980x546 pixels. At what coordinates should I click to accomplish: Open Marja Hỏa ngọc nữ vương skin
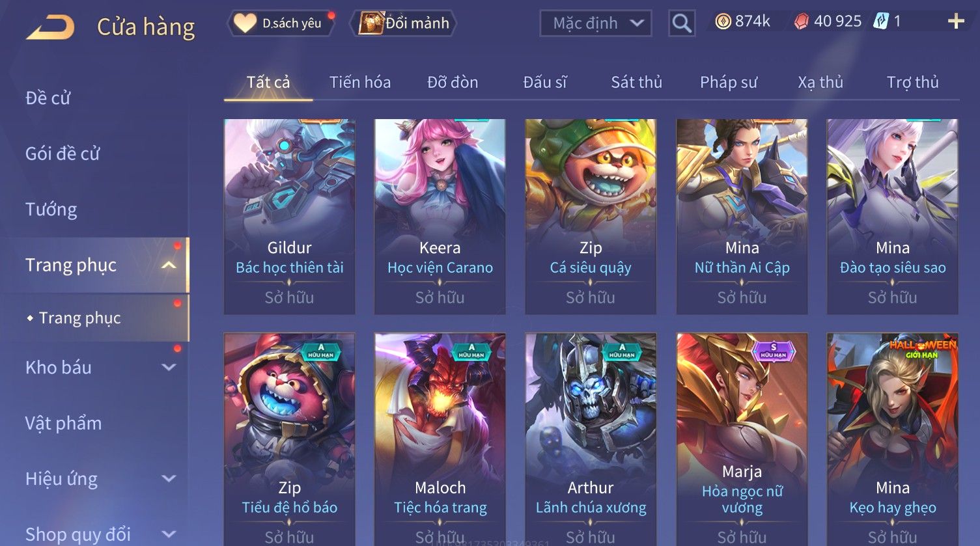(x=742, y=439)
